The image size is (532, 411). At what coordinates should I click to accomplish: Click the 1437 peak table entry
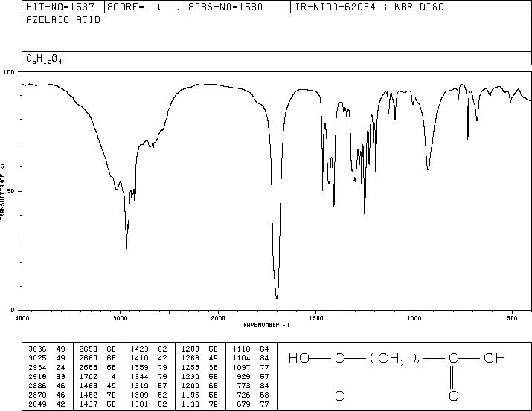click(x=97, y=404)
